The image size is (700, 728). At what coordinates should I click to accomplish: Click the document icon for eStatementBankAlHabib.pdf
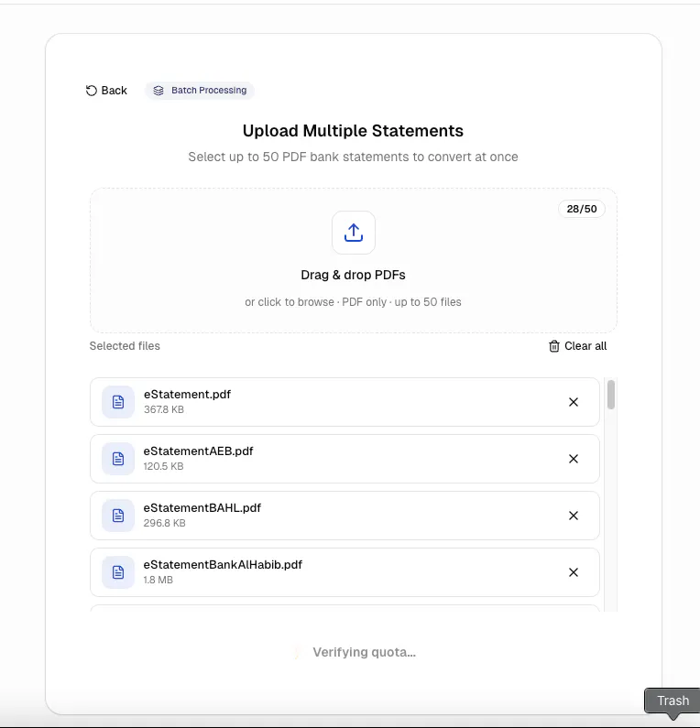(118, 572)
